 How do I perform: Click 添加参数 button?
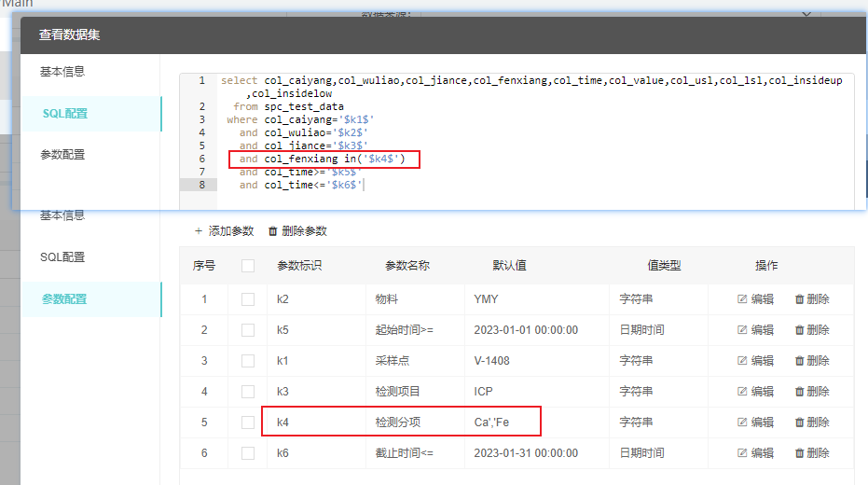point(224,231)
